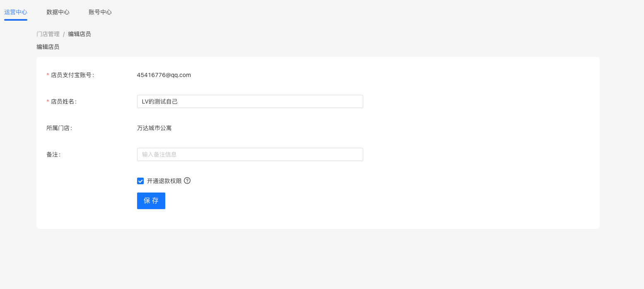Click the refund permission help question-mark icon
644x289 pixels.
click(x=187, y=181)
